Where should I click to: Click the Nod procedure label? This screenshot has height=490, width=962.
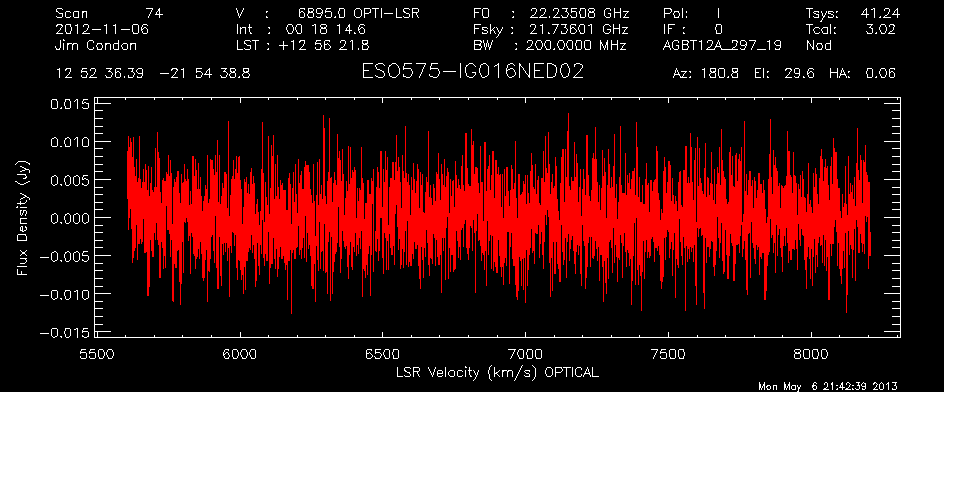(819, 45)
